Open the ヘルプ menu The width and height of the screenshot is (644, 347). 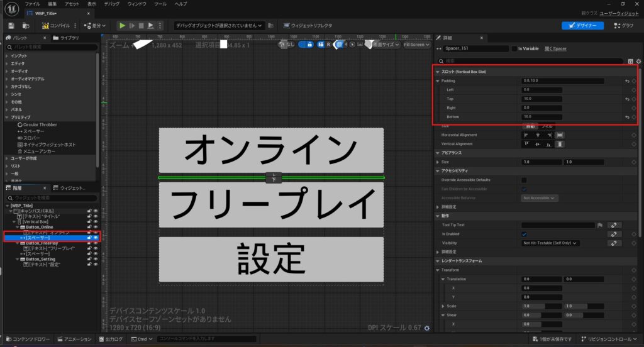(180, 4)
